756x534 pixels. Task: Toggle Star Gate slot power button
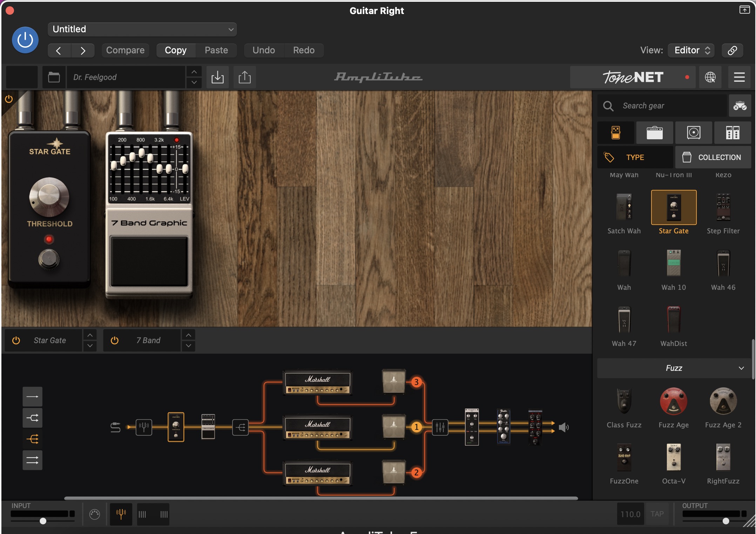(16, 340)
